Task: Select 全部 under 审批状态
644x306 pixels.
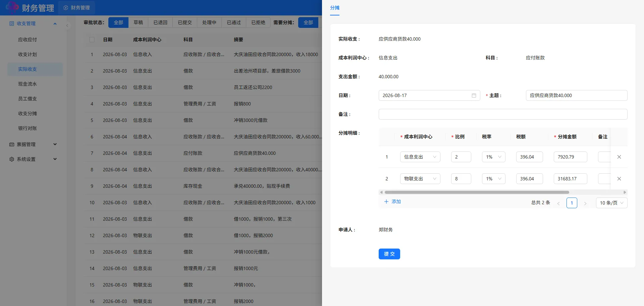Action: click(118, 23)
